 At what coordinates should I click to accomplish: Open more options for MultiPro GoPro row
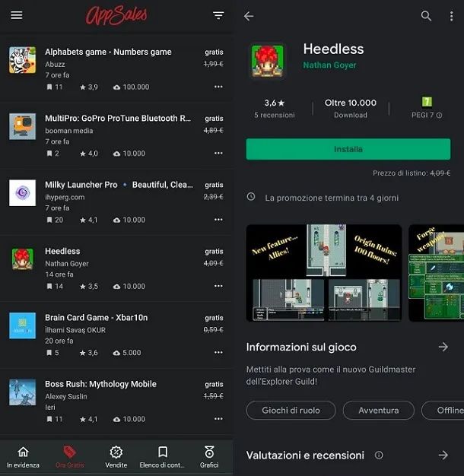point(218,153)
